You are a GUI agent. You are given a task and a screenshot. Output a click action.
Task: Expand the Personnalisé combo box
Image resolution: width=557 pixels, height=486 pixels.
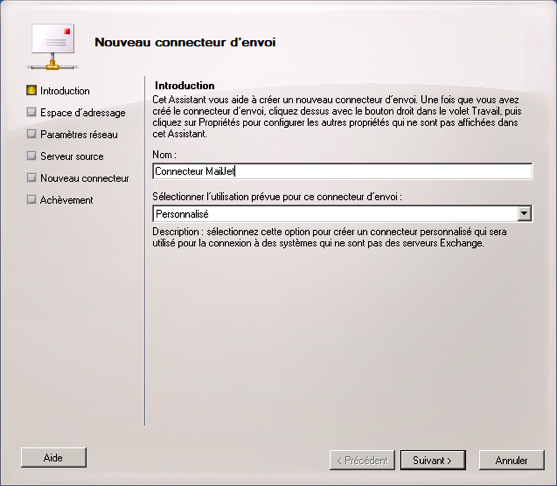(342, 214)
